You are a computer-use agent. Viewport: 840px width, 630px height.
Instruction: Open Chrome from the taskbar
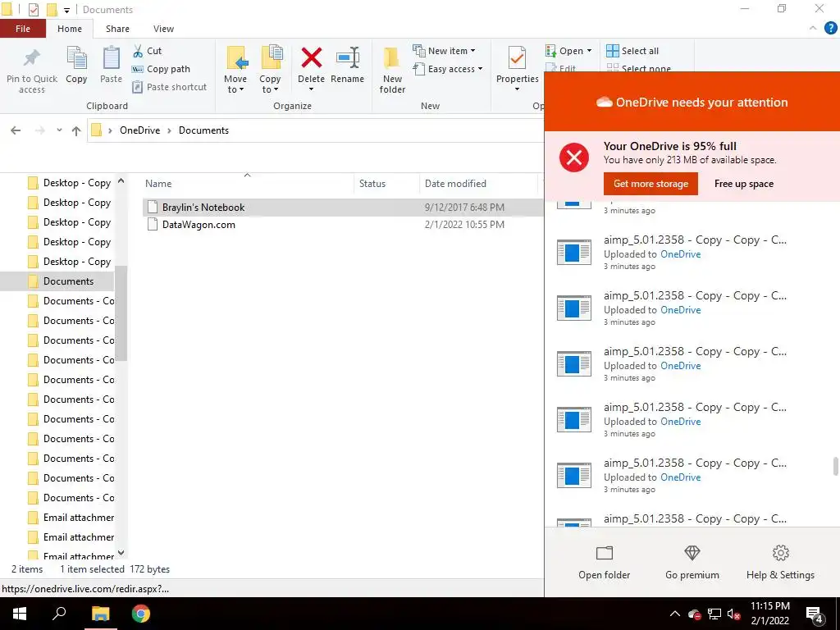coord(141,614)
